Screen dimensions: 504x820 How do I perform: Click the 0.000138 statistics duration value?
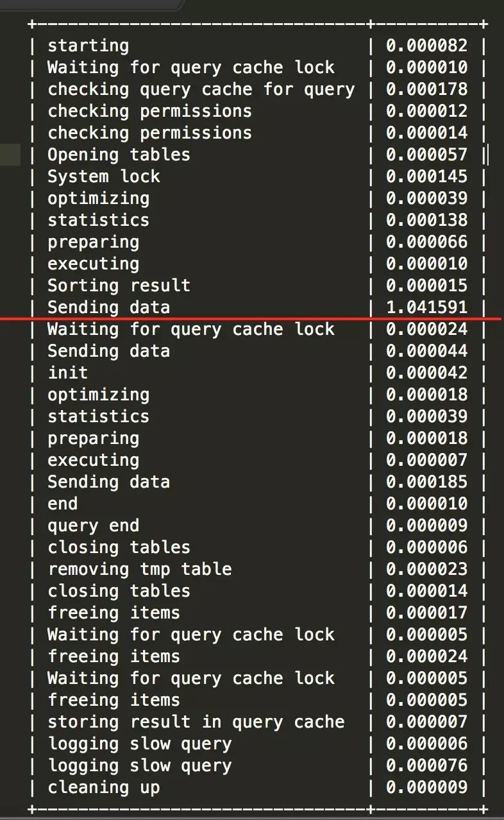[427, 220]
